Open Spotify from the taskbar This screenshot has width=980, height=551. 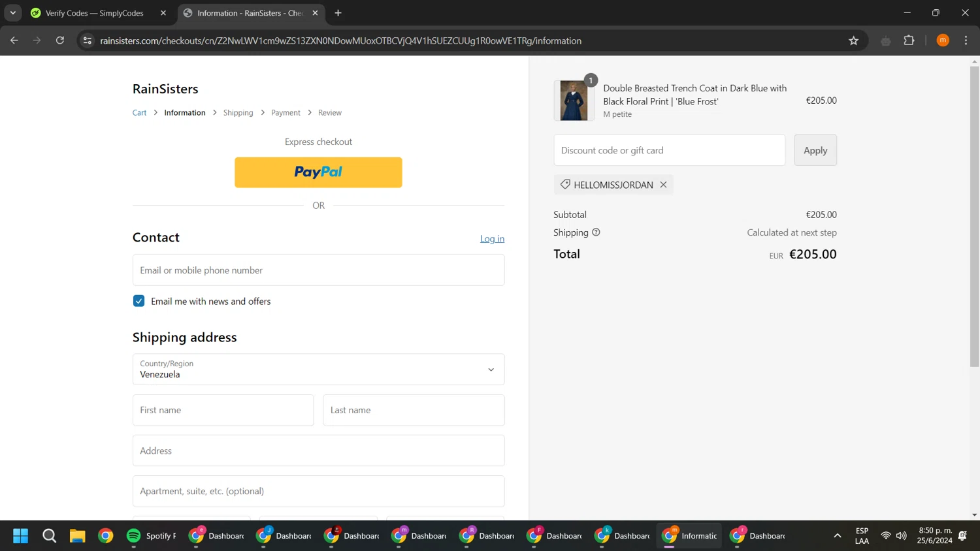152,536
